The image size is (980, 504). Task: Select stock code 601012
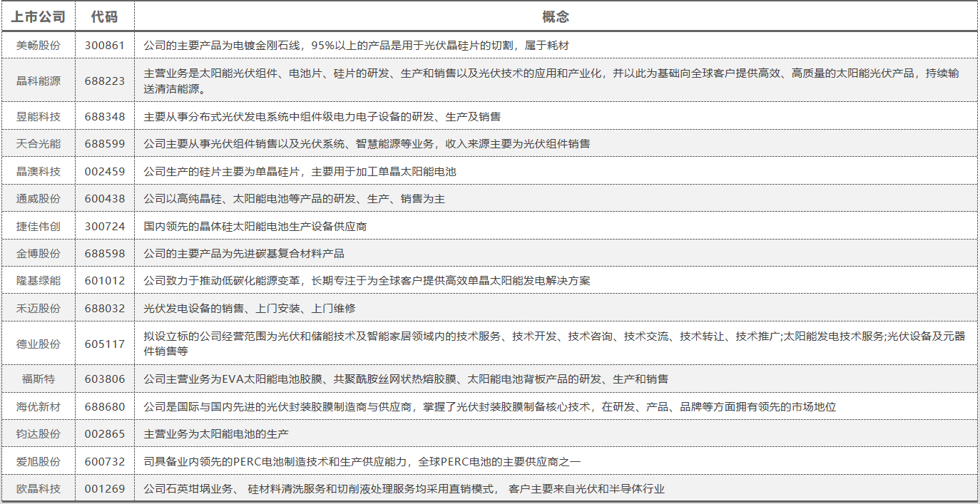pyautogui.click(x=104, y=281)
